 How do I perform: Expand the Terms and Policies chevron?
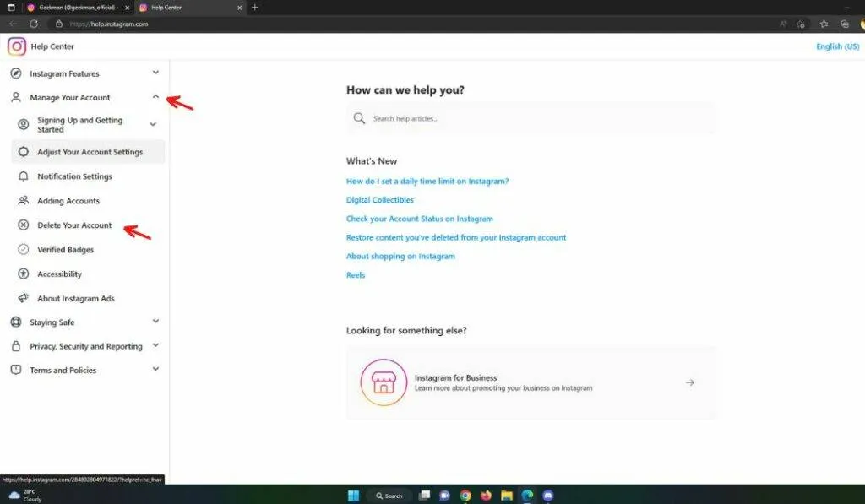(155, 369)
